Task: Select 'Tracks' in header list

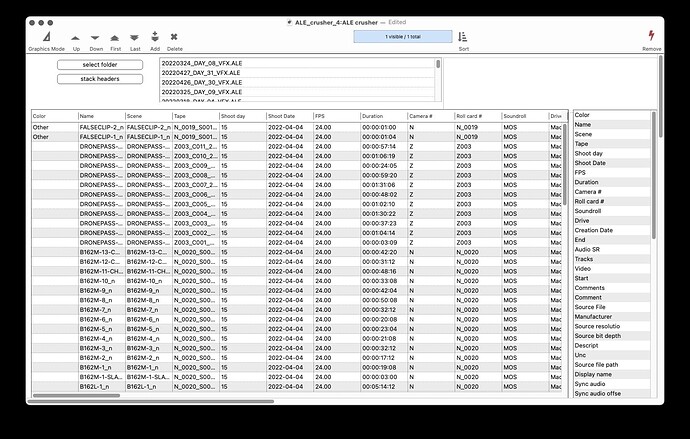Action: click(x=612, y=259)
